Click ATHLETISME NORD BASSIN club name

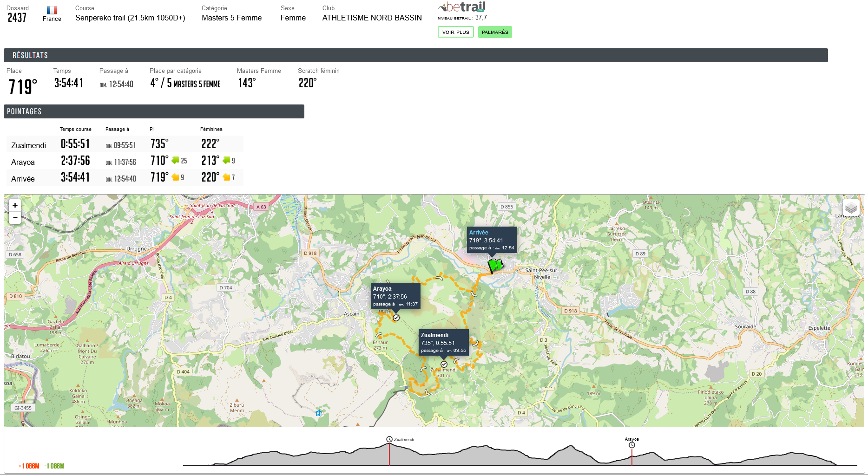coord(372,18)
